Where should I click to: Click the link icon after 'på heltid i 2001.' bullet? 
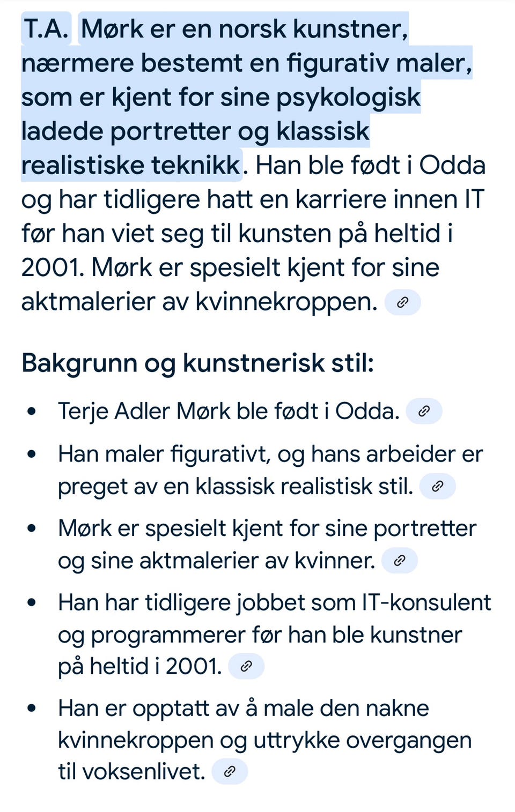(246, 666)
